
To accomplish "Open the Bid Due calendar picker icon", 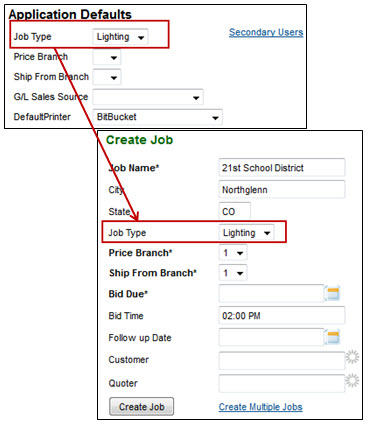I will tap(332, 294).
